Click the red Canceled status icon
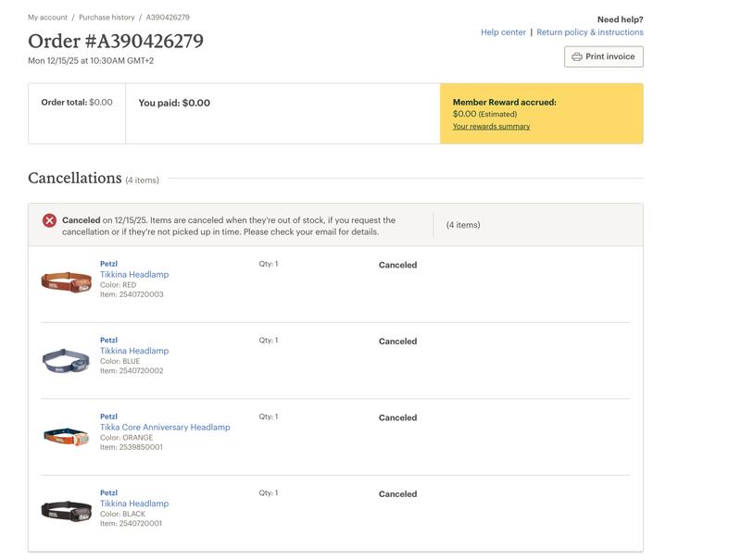The width and height of the screenshot is (741, 560). pos(51,220)
